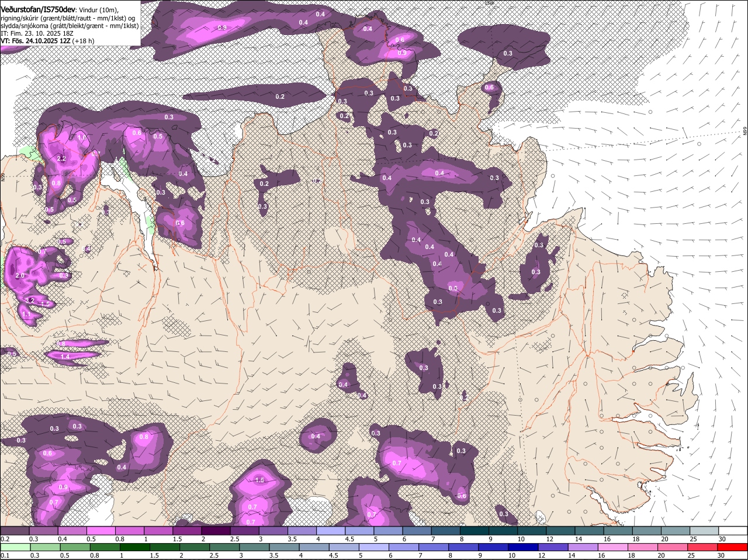Click the 1.4 precipitation label on the map
Viewport: 748px width, 560px height.
click(x=65, y=357)
